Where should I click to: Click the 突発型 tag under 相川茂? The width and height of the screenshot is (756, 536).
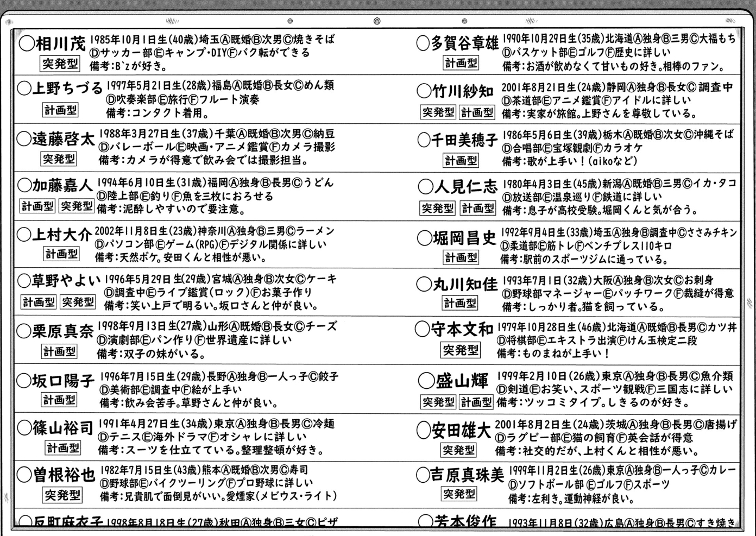[x=60, y=64]
